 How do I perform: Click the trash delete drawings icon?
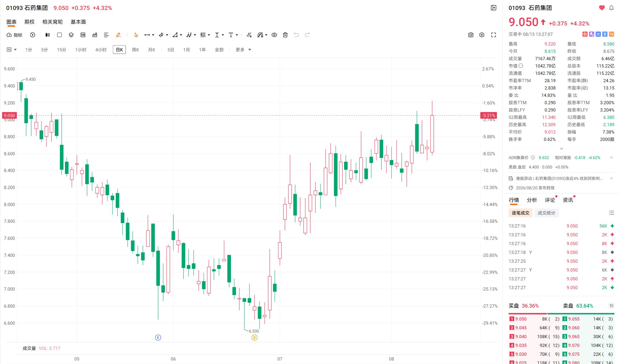pos(285,35)
